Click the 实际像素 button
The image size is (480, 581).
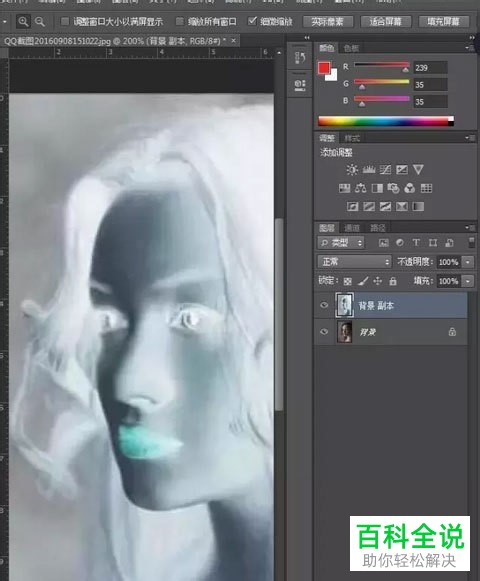point(328,22)
